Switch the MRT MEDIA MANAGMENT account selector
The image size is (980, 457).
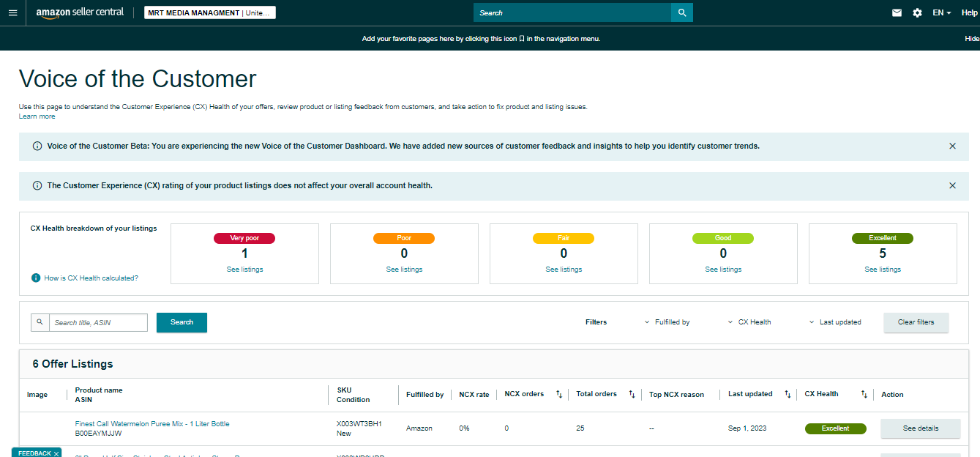point(209,13)
